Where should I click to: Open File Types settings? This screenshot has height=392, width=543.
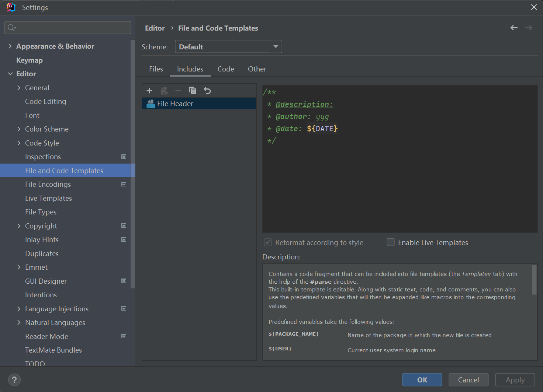tap(41, 212)
